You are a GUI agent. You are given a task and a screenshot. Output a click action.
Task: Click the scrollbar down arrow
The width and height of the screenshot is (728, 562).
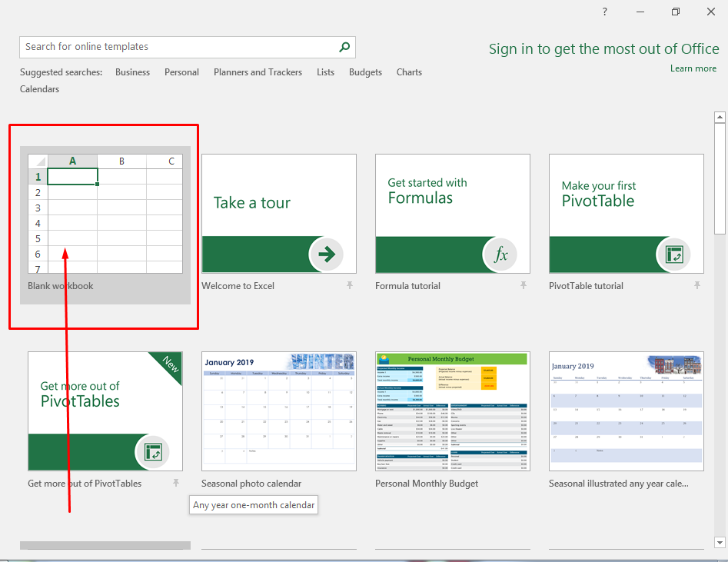720,542
